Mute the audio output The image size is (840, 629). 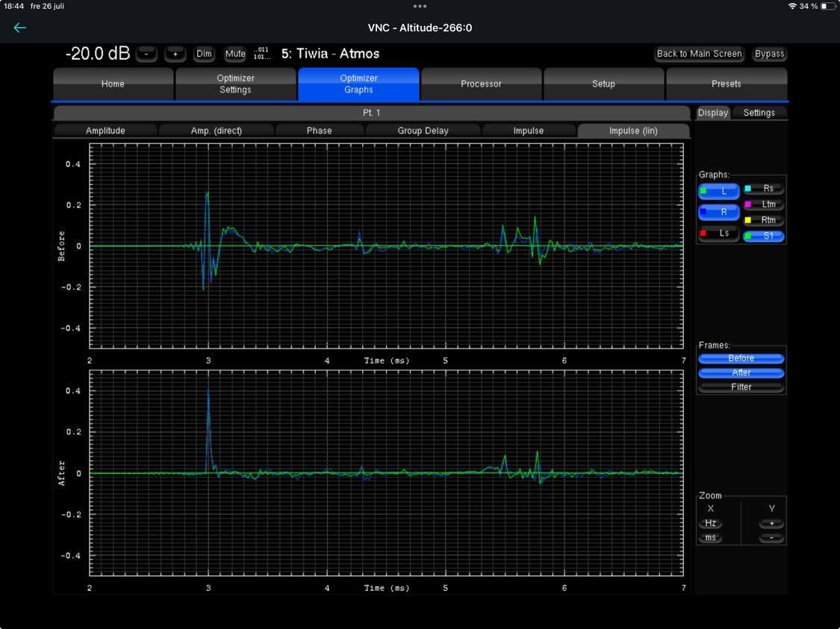coord(235,54)
